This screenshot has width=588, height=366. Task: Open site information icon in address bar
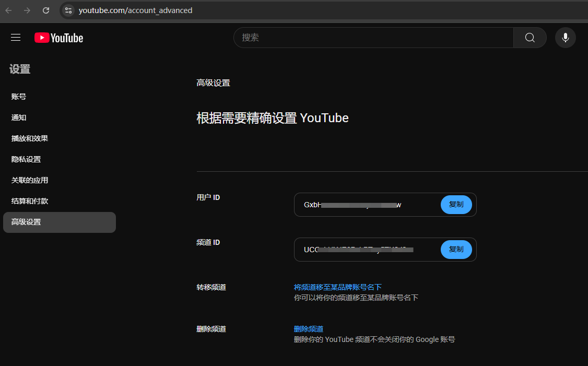(68, 10)
